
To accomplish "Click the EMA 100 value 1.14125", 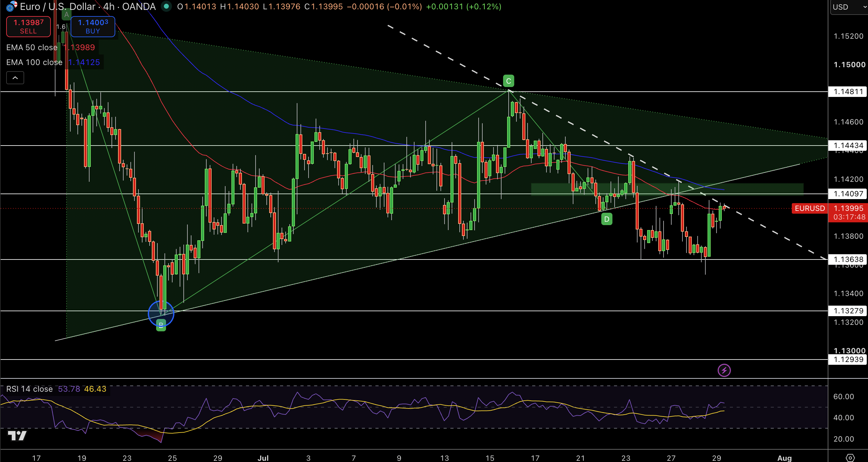I will pyautogui.click(x=84, y=62).
